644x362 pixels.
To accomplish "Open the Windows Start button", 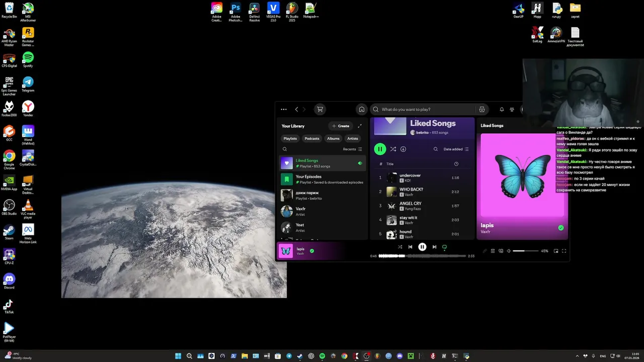I will coord(178,356).
